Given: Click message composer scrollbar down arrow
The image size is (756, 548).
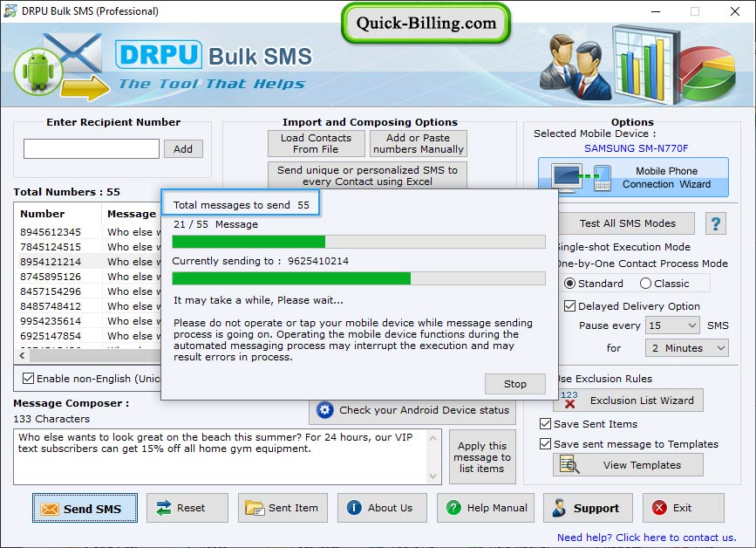Looking at the screenshot, I should [x=433, y=476].
